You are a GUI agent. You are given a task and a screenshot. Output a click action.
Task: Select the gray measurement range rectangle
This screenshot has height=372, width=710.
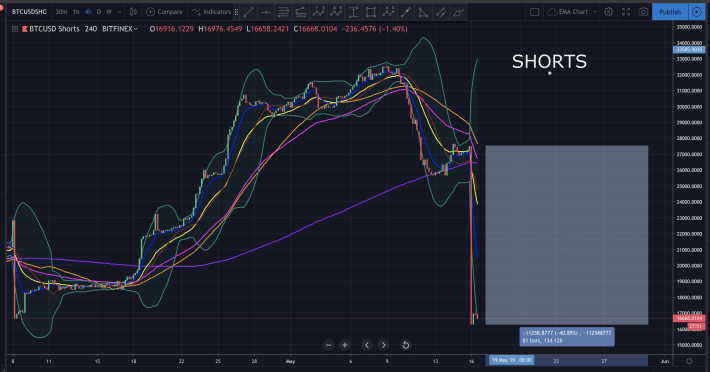click(x=566, y=235)
